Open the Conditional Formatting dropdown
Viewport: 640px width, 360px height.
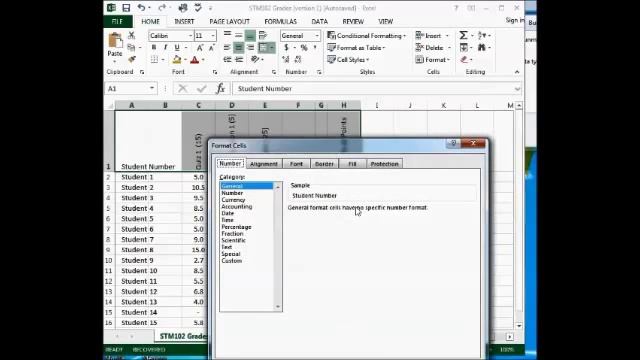pos(367,36)
